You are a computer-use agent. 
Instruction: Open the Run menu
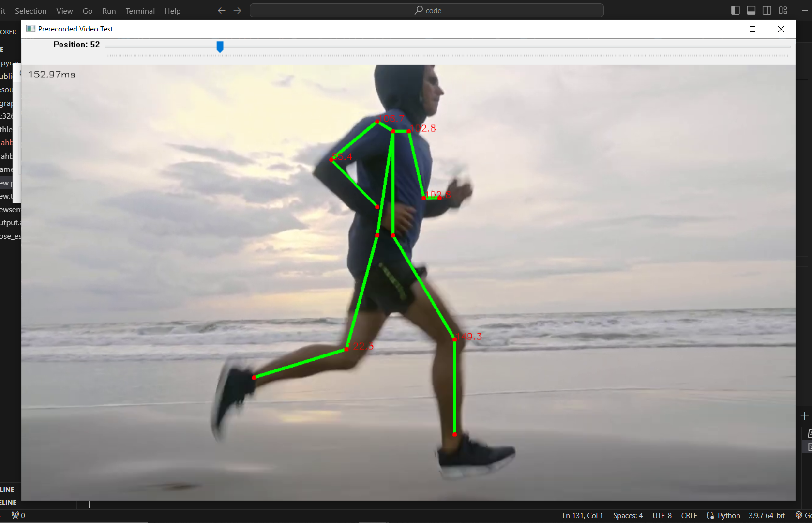point(109,11)
